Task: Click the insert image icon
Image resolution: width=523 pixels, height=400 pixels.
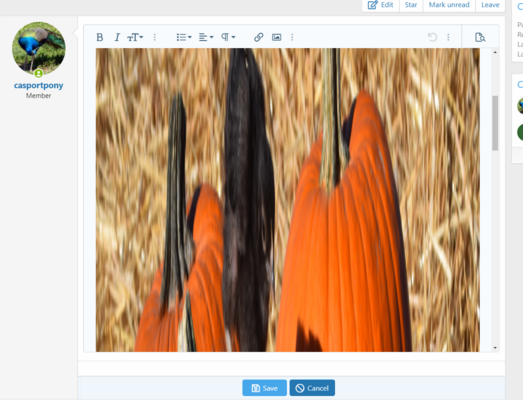Action: pyautogui.click(x=277, y=37)
